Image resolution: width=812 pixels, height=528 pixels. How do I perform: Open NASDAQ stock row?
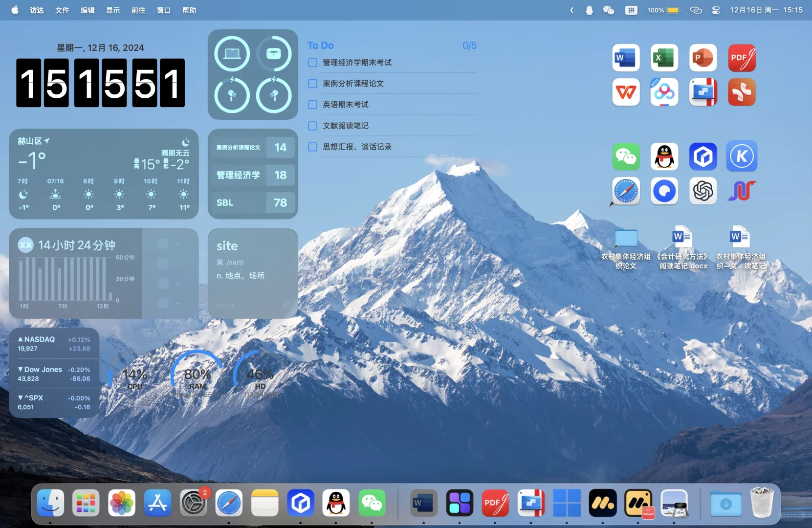coord(54,344)
